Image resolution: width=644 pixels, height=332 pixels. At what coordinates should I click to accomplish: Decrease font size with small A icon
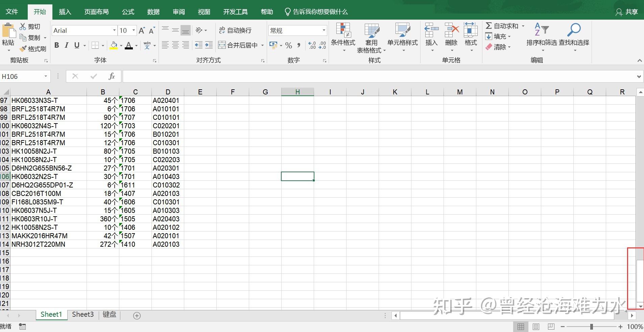[152, 30]
